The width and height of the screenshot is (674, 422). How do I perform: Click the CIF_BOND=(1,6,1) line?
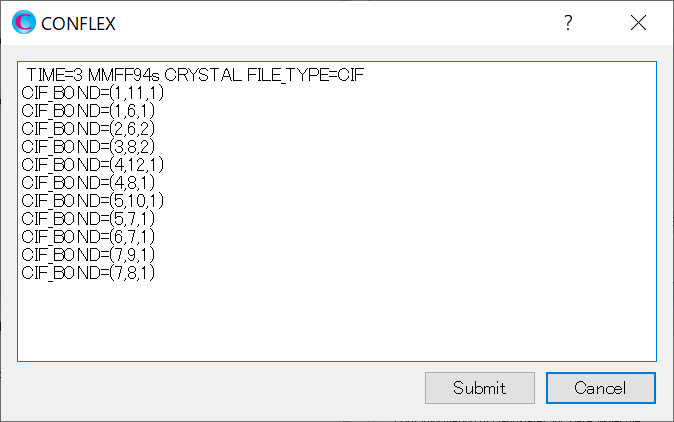[x=88, y=111]
